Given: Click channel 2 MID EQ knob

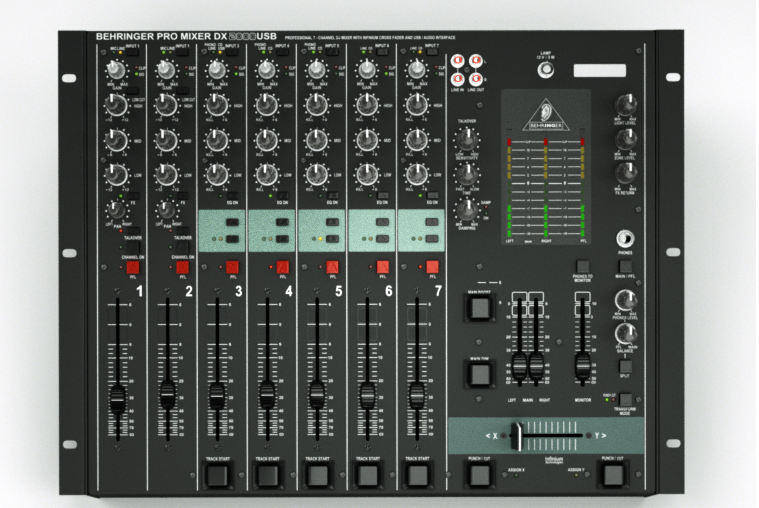Looking at the screenshot, I should [x=166, y=140].
